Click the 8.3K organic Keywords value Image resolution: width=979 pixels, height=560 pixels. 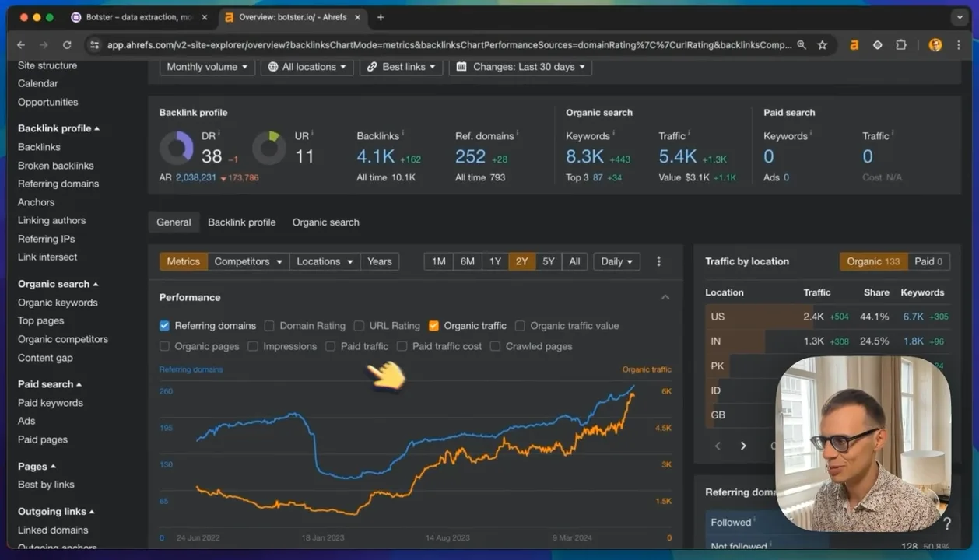[585, 156]
